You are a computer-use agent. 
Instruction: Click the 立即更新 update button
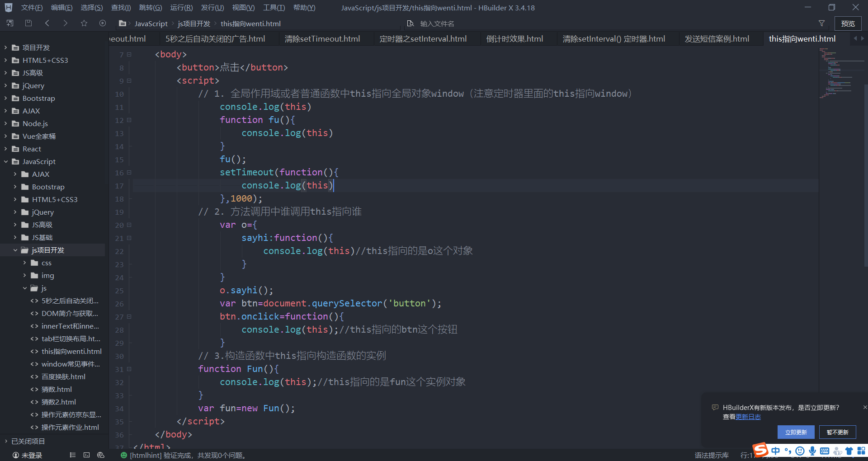(796, 432)
